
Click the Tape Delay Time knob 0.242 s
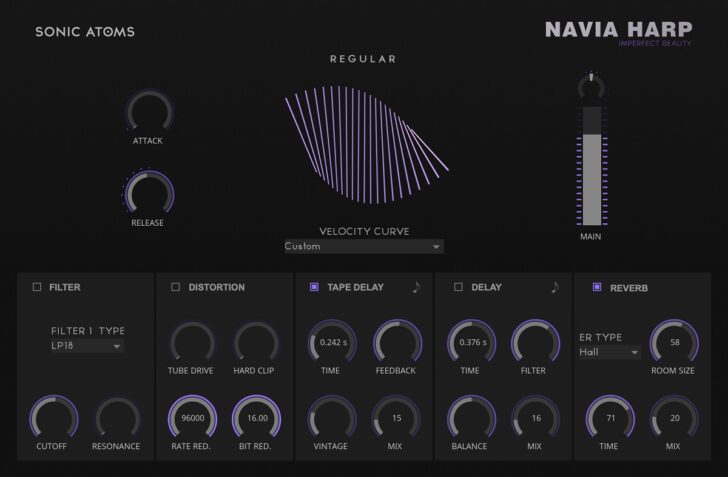(x=332, y=342)
